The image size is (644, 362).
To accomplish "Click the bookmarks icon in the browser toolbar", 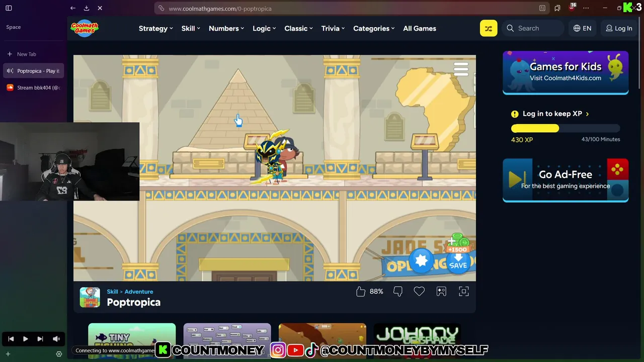I will 557,8.
